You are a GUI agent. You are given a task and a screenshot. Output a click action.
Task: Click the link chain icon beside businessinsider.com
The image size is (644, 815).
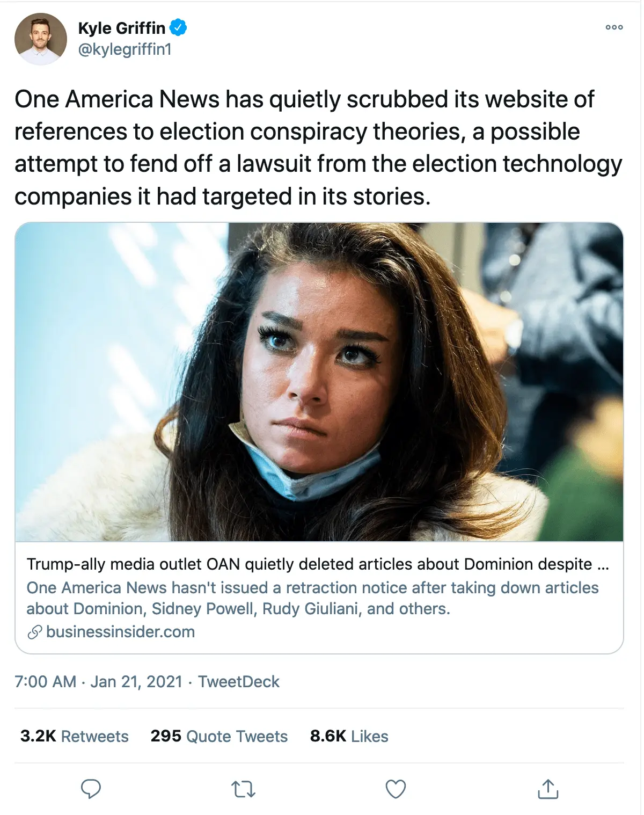click(34, 632)
